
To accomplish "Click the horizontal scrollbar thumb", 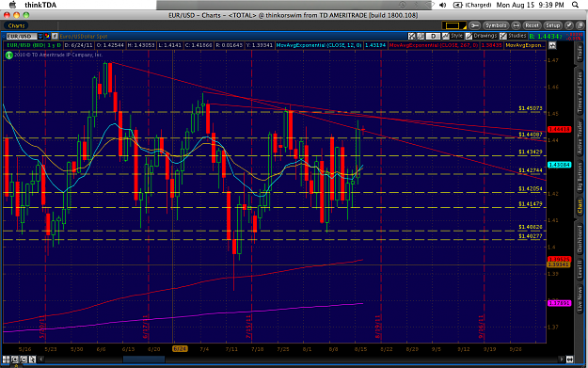I will tap(144, 360).
